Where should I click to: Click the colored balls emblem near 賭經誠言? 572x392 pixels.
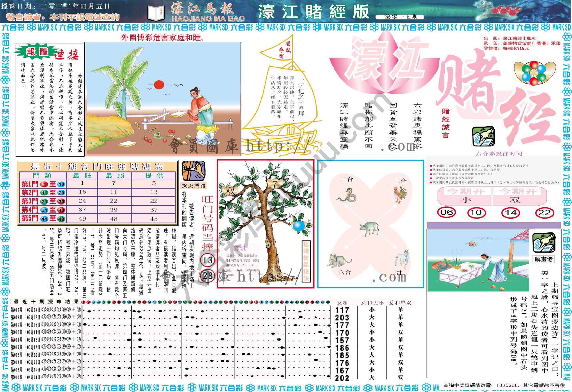[x=534, y=72]
